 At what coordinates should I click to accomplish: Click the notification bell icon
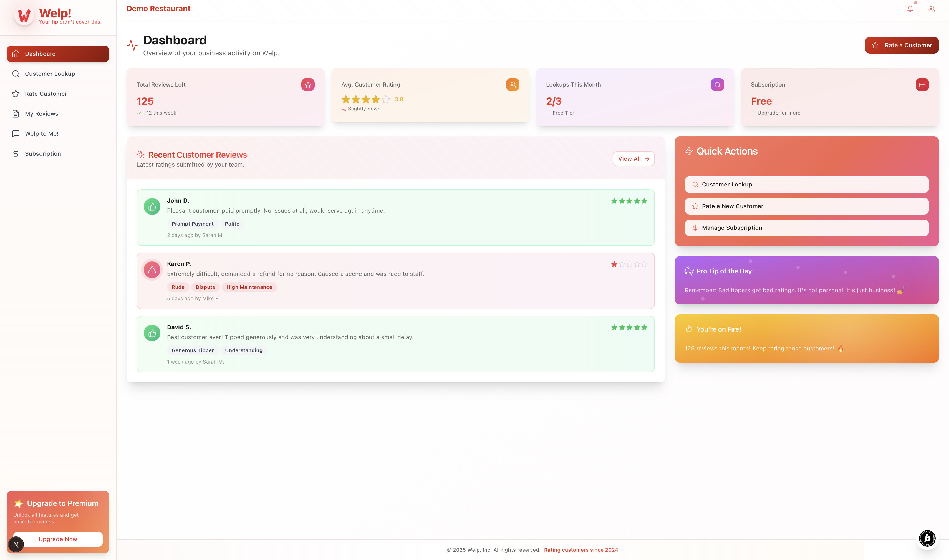click(910, 9)
